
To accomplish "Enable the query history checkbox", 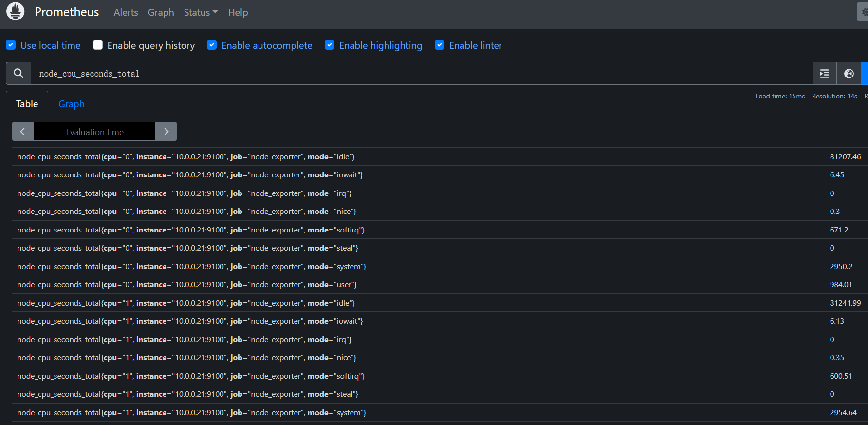I will (98, 45).
